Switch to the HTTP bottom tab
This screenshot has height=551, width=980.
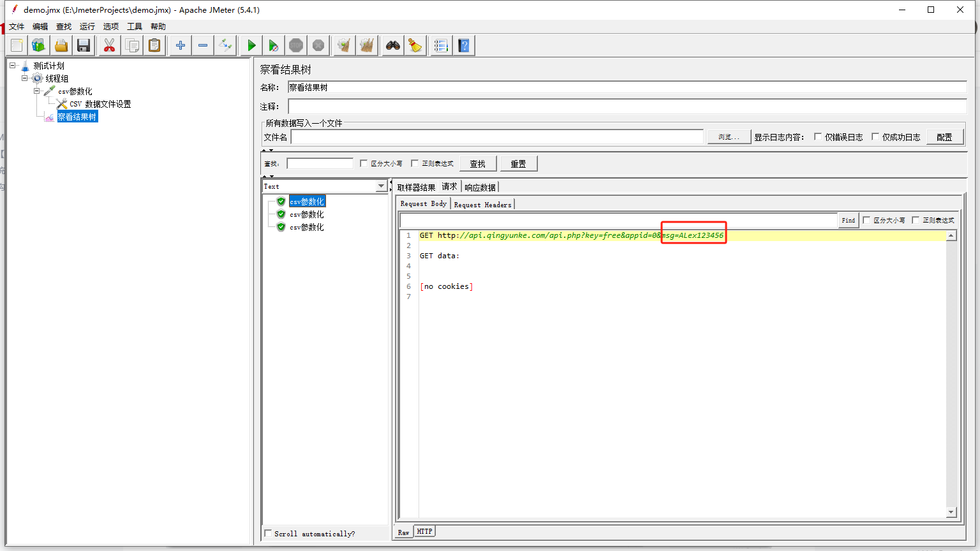(x=425, y=531)
